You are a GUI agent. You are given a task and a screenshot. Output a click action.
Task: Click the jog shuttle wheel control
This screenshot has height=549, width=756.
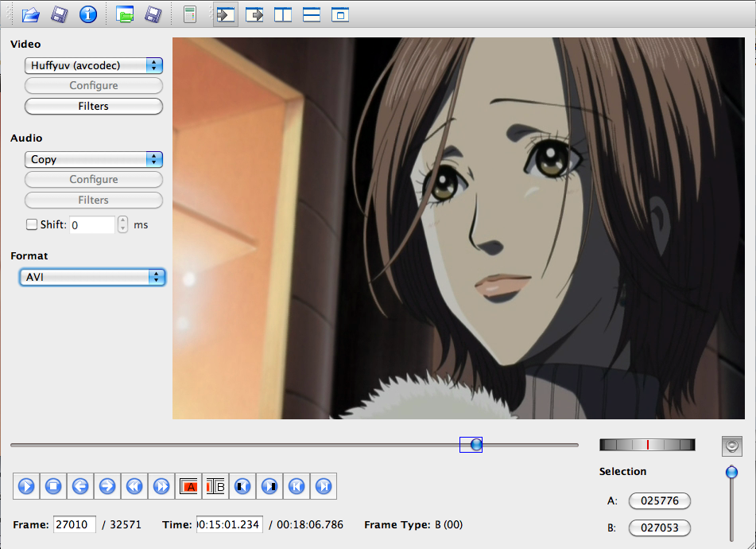pyautogui.click(x=647, y=445)
